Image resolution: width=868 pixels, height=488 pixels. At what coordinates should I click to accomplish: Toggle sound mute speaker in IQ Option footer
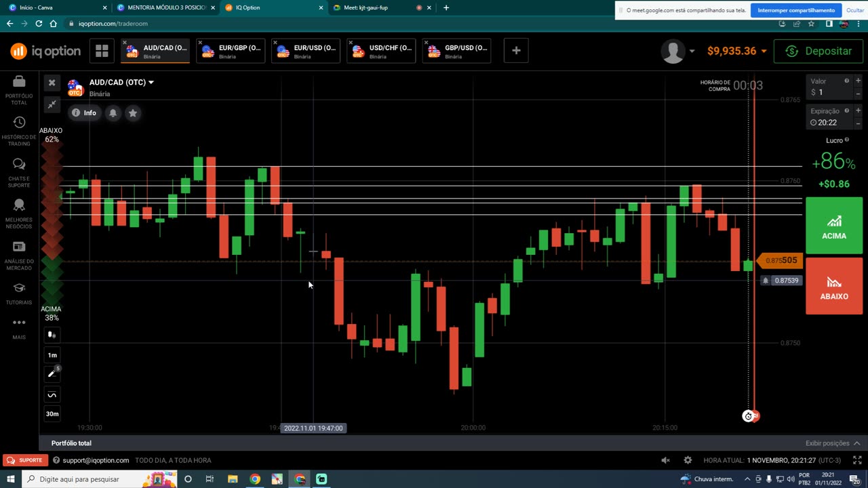665,460
